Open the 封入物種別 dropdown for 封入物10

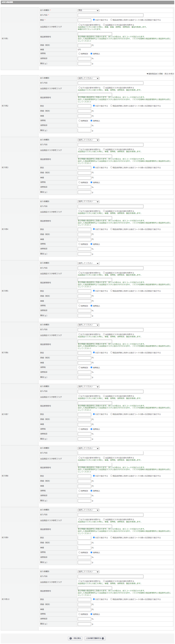pyautogui.click(x=88, y=572)
